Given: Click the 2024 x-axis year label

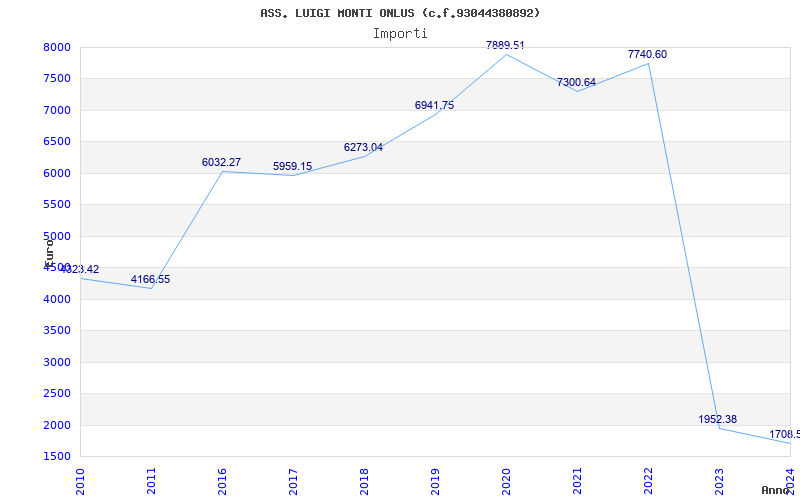Looking at the screenshot, I should (790, 481).
